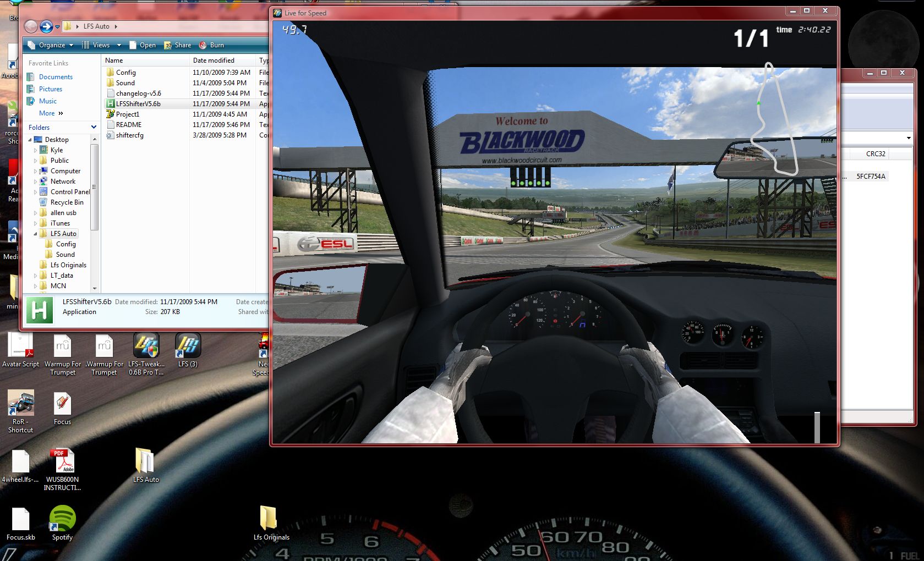This screenshot has height=561, width=924.
Task: Collapse the Folders pane chevron
Action: point(94,128)
